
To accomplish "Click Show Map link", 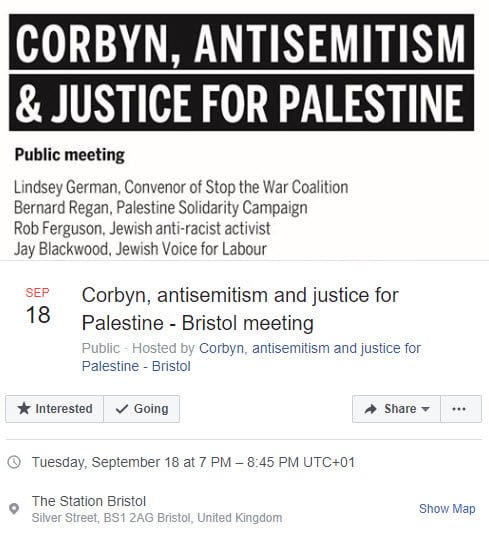I will pos(447,509).
